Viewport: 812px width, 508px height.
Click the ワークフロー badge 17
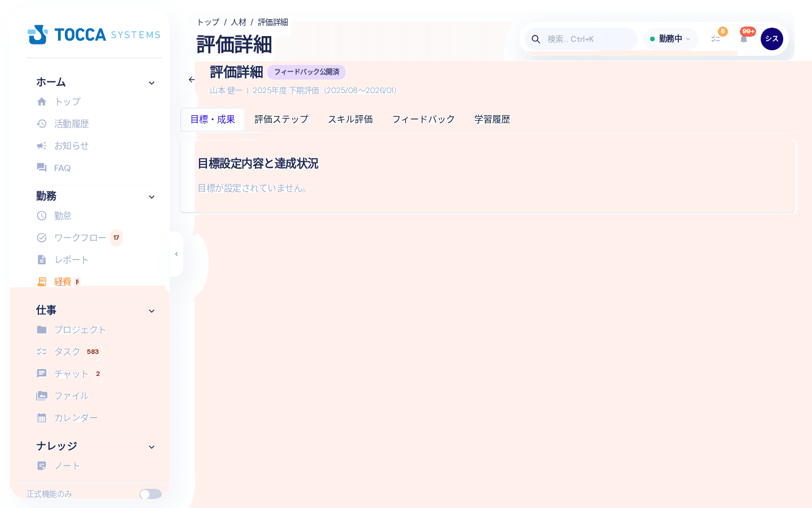coord(116,238)
